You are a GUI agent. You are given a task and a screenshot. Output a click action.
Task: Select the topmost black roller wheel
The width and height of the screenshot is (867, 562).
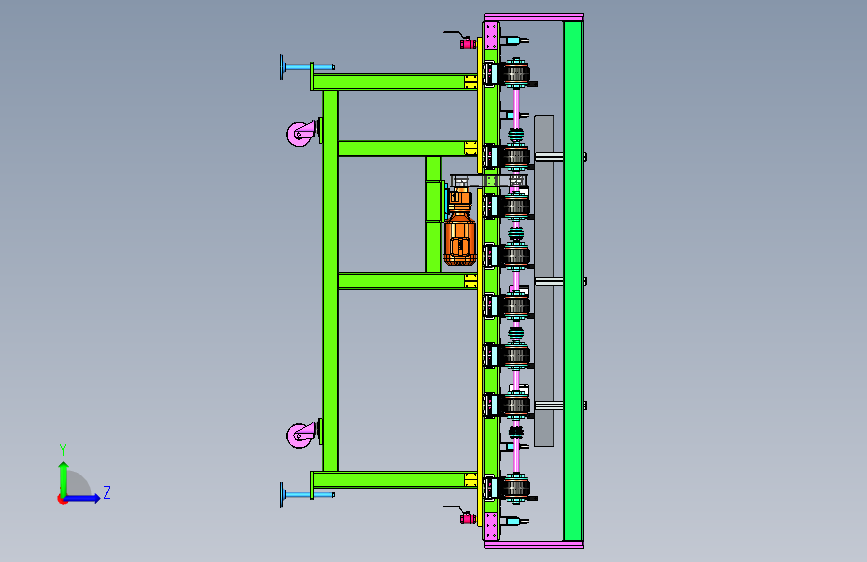click(516, 73)
